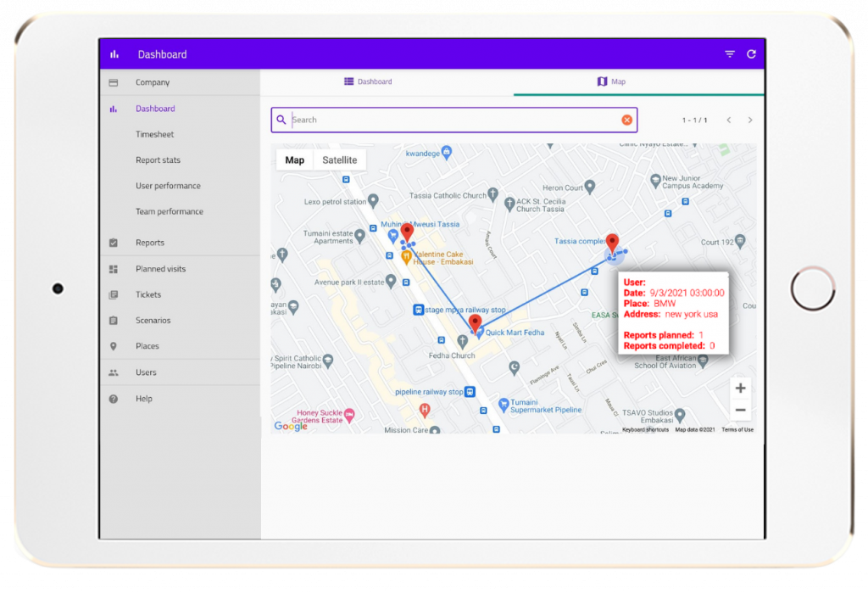Click the red marker near Quick Mart Fedha

coord(476,322)
